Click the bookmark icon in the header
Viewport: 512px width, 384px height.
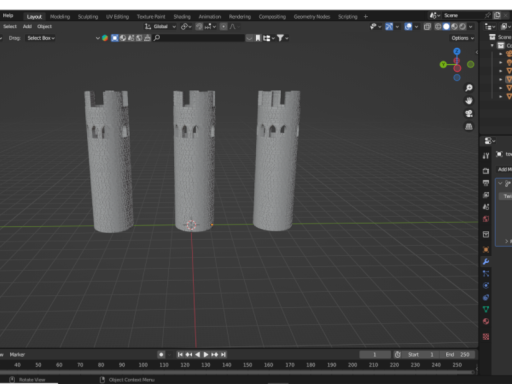(258, 38)
